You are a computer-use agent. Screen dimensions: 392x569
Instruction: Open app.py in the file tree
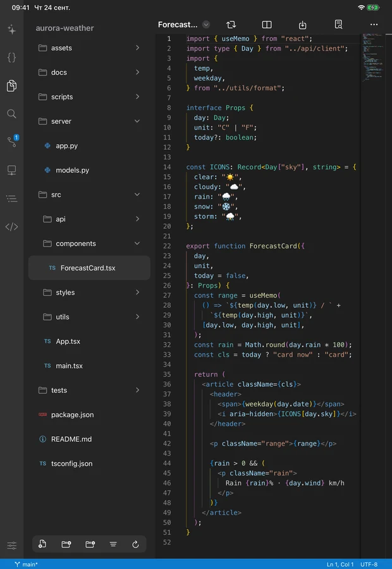(89, 146)
